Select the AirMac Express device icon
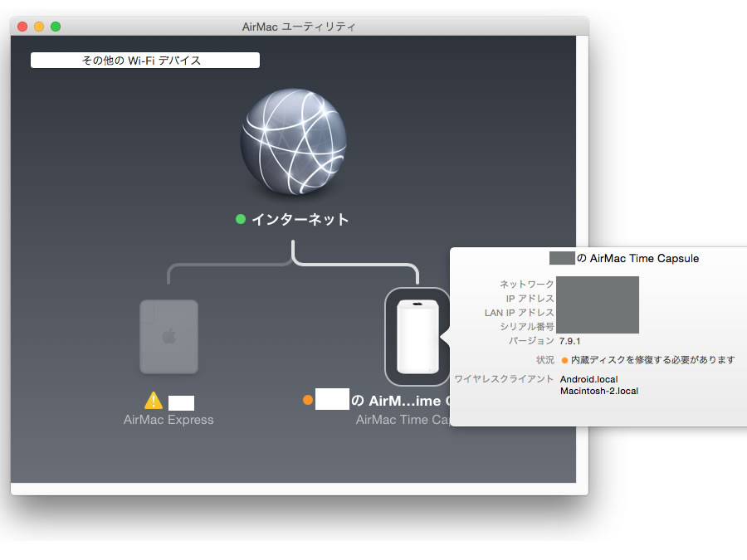747x560 pixels. point(168,337)
